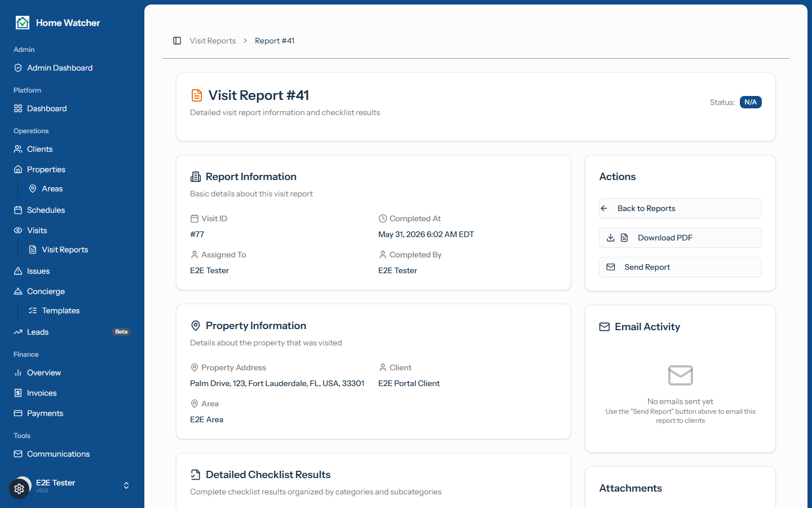Open the Clients section
The image size is (812, 508).
point(72,149)
